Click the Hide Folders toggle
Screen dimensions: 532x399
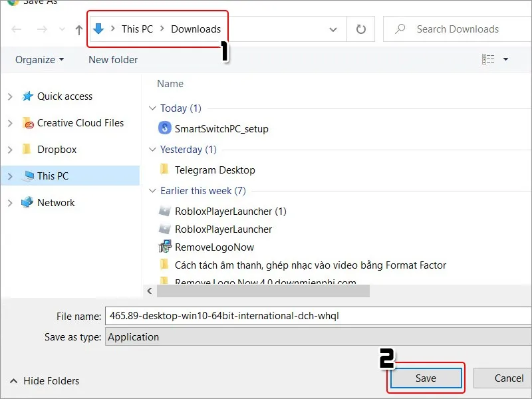45,381
